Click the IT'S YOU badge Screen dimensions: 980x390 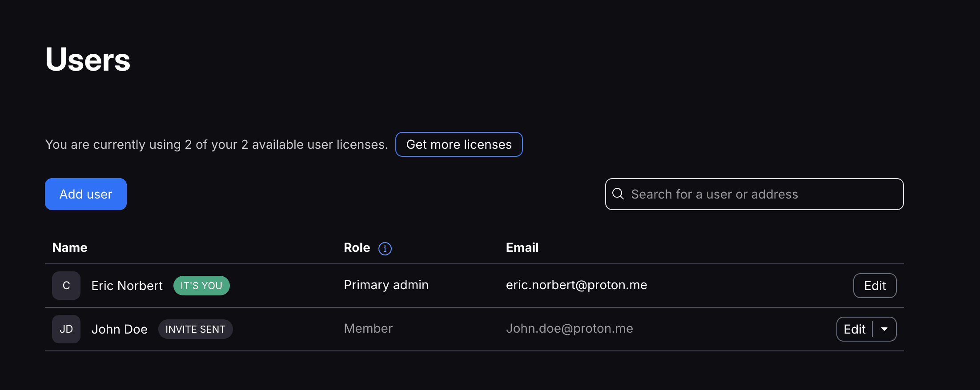point(201,286)
